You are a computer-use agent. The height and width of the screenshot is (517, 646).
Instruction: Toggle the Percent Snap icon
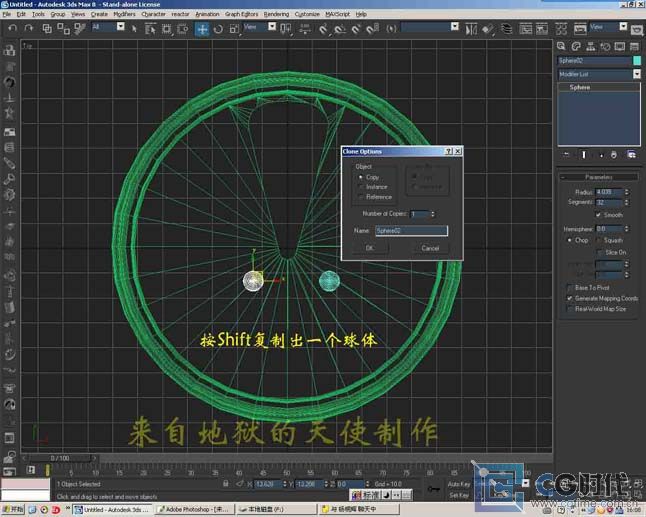point(356,29)
